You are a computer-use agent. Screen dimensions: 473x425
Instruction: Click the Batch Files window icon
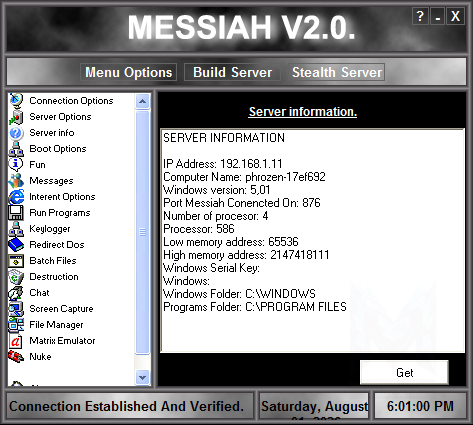(x=16, y=261)
